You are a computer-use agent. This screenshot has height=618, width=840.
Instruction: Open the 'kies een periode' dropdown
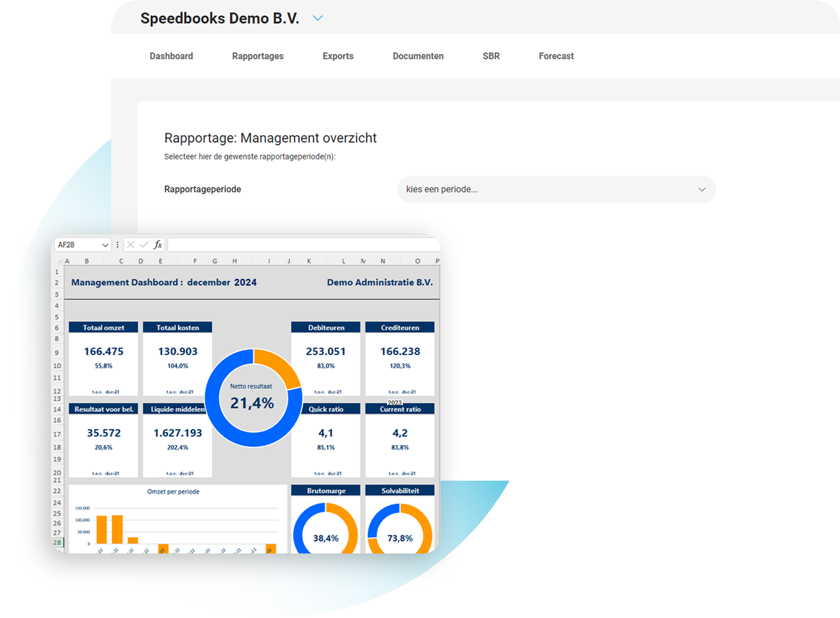(x=557, y=189)
